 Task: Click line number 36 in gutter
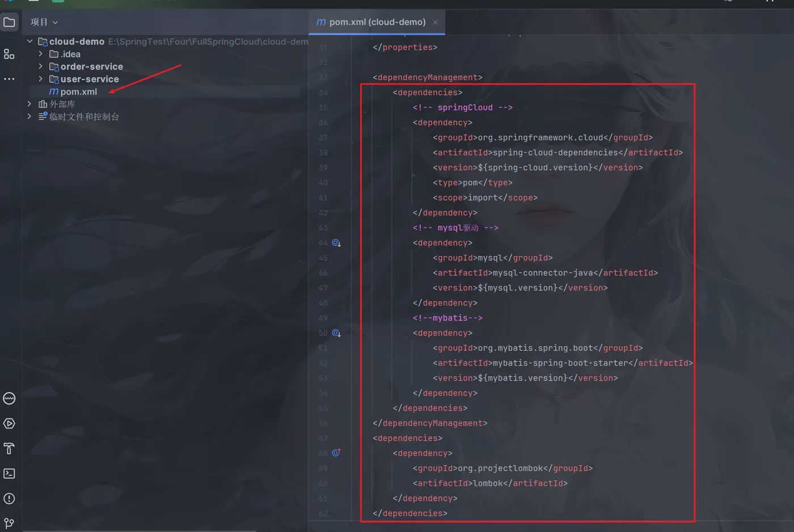(x=323, y=123)
